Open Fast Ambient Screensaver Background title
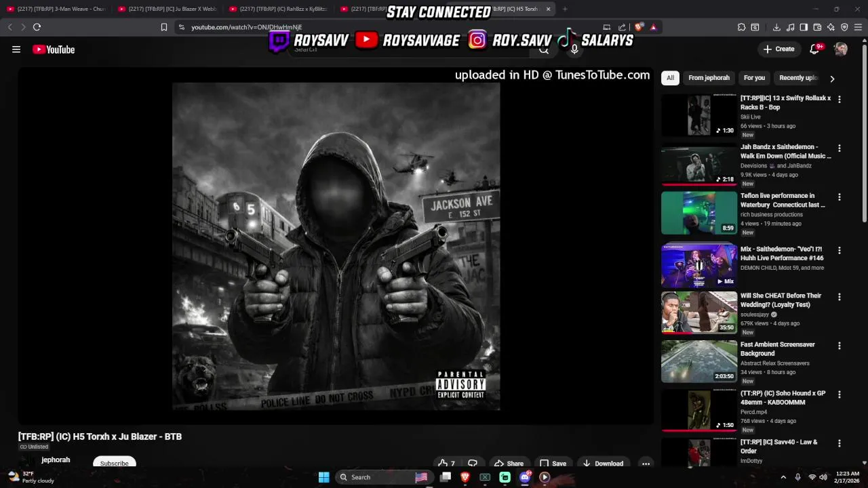This screenshot has width=868, height=488. coord(778,349)
